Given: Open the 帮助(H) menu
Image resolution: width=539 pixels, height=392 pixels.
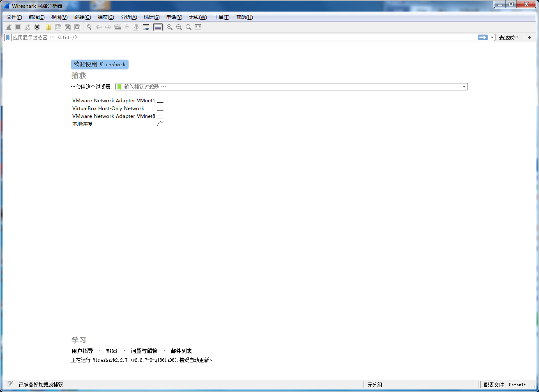Looking at the screenshot, I should pos(244,17).
